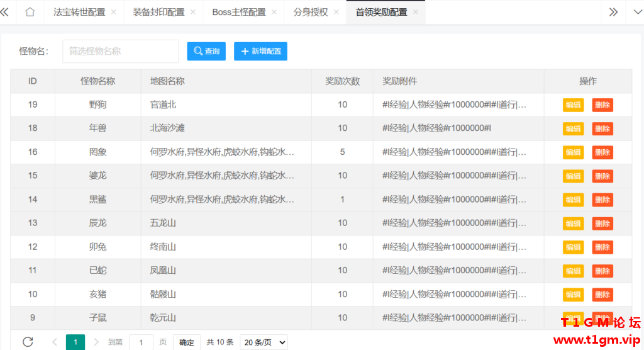Click reward count 5 in 罔象 row
The height and width of the screenshot is (350, 644).
342,152
